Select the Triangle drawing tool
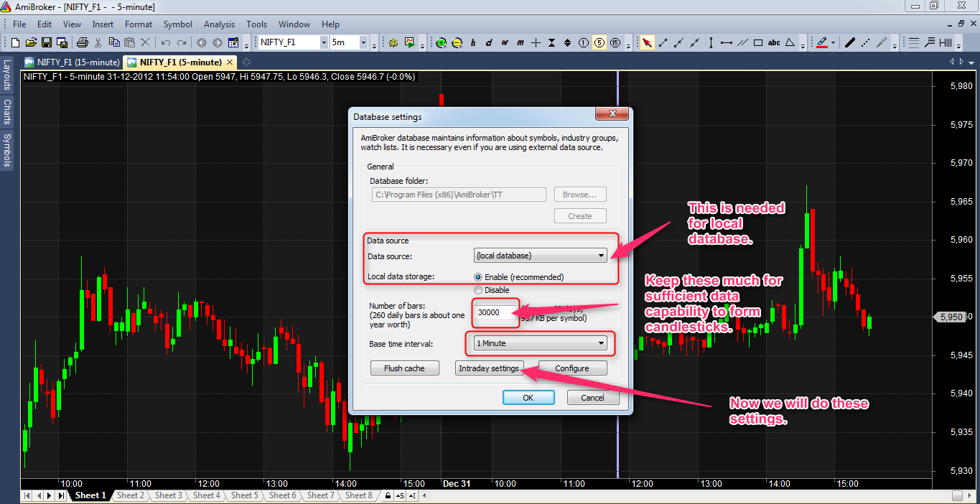This screenshot has height=504, width=980. click(x=790, y=42)
